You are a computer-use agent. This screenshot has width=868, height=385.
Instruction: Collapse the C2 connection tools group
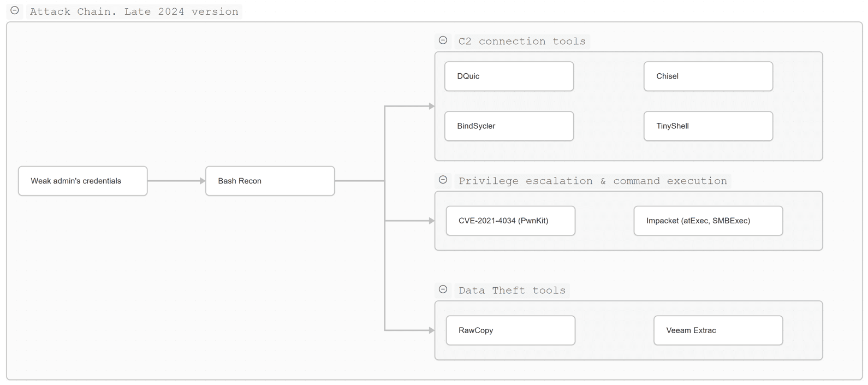443,40
